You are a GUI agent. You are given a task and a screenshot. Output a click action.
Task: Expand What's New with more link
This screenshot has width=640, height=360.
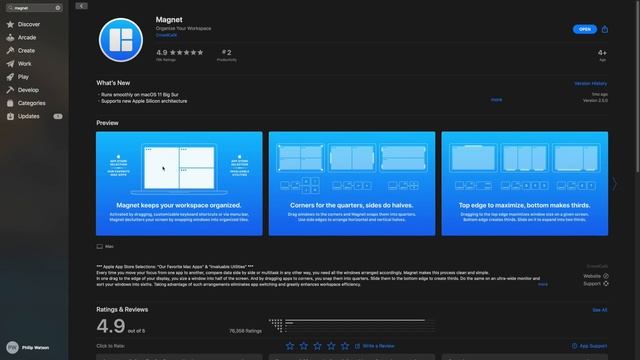point(496,100)
